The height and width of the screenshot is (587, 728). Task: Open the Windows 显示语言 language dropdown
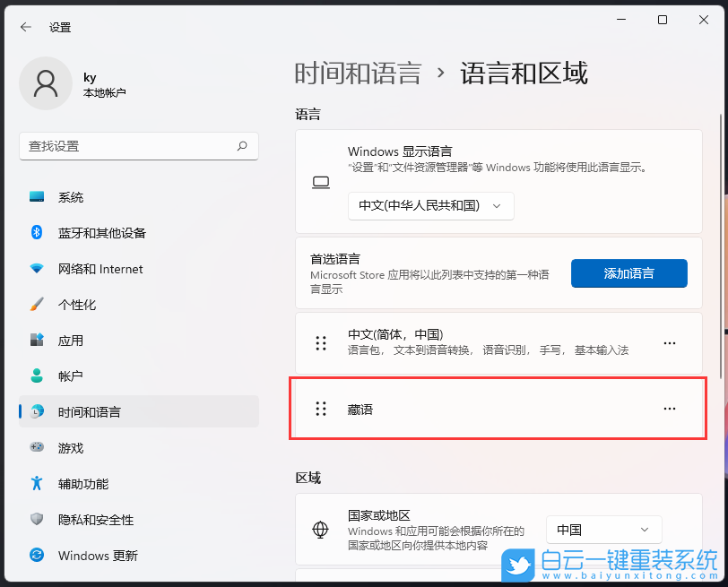coord(430,205)
